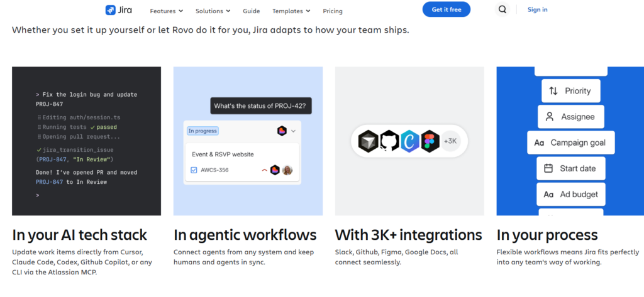Expand the chevron beside the agent icon
644x297 pixels.
point(293,131)
